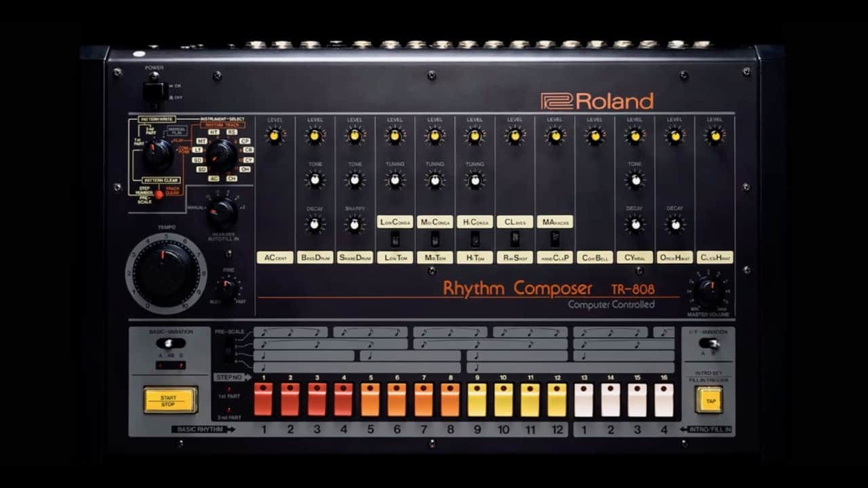Click the Hand Clap LEVEL knob
Image resolution: width=868 pixels, height=488 pixels.
click(x=555, y=136)
